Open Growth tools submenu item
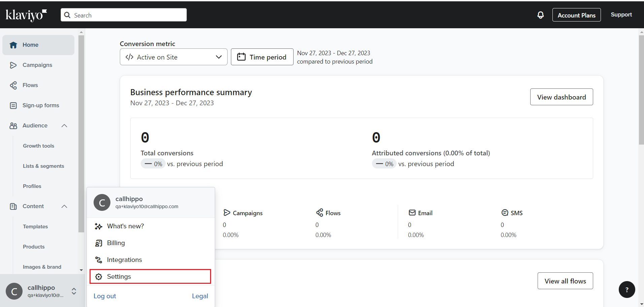Screen dimensions: 644x307 tap(38, 146)
